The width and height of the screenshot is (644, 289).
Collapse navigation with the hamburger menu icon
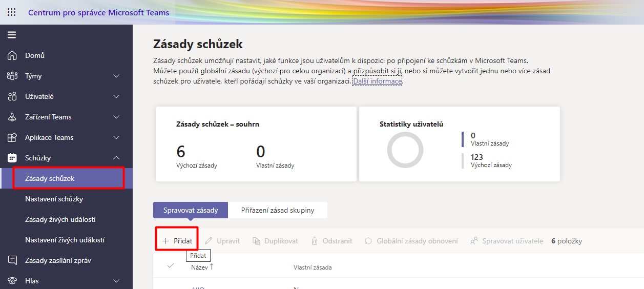click(12, 35)
